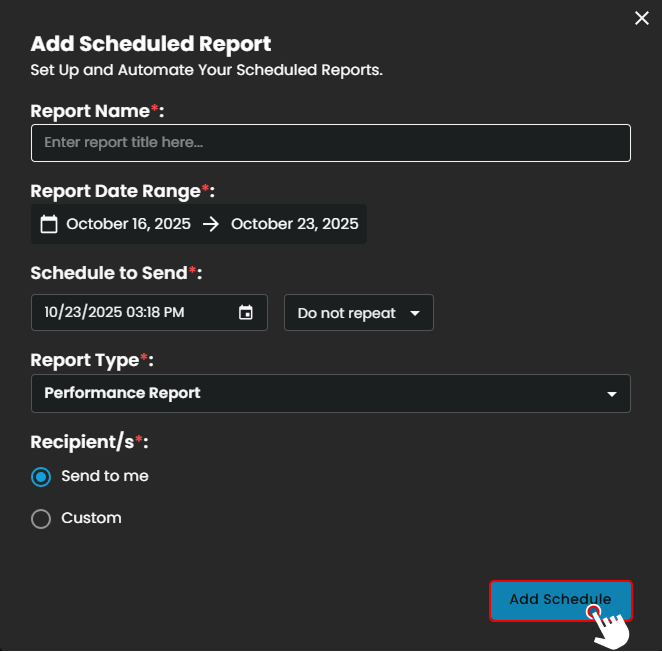Close the Add Scheduled Report dialog
This screenshot has width=662, height=652.
tap(642, 18)
